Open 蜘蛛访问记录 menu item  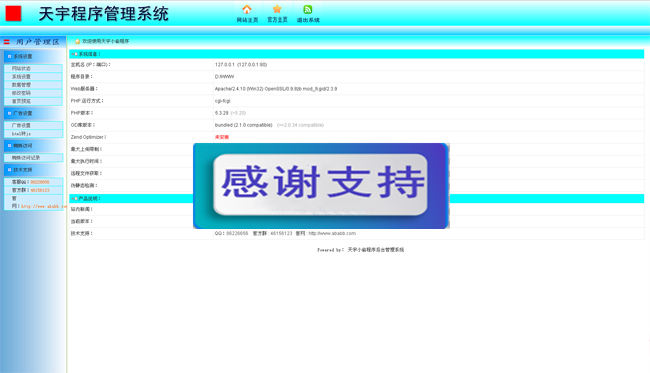click(33, 157)
